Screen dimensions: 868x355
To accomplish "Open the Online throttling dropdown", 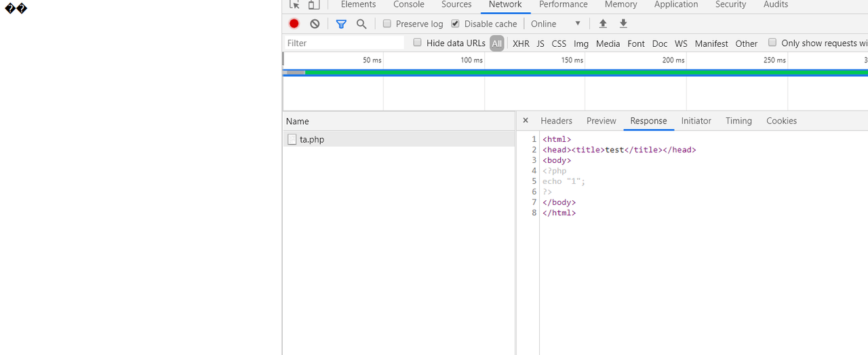I will pos(556,24).
